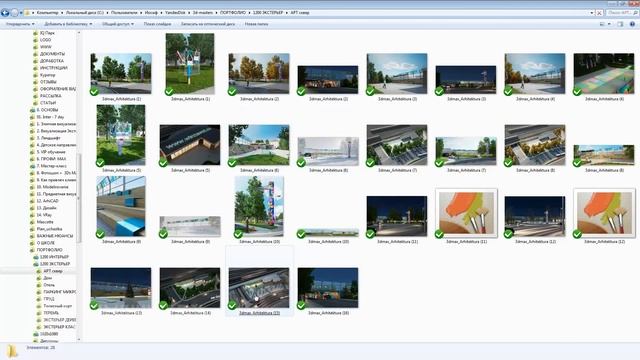
Task: Click the folder icon beside 1200 ИНТЕРЬЕР
Action: [x=36, y=257]
